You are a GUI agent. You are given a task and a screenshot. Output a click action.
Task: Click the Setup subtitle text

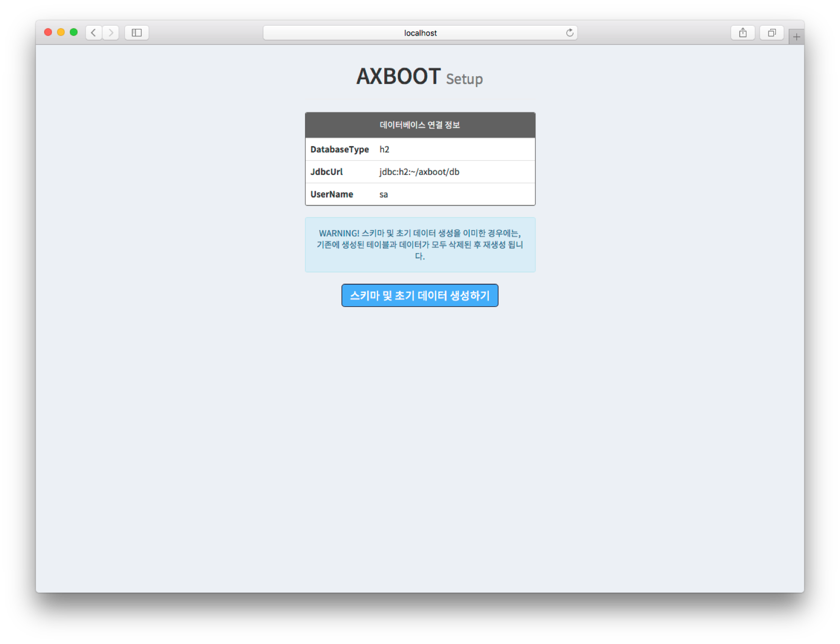(465, 79)
